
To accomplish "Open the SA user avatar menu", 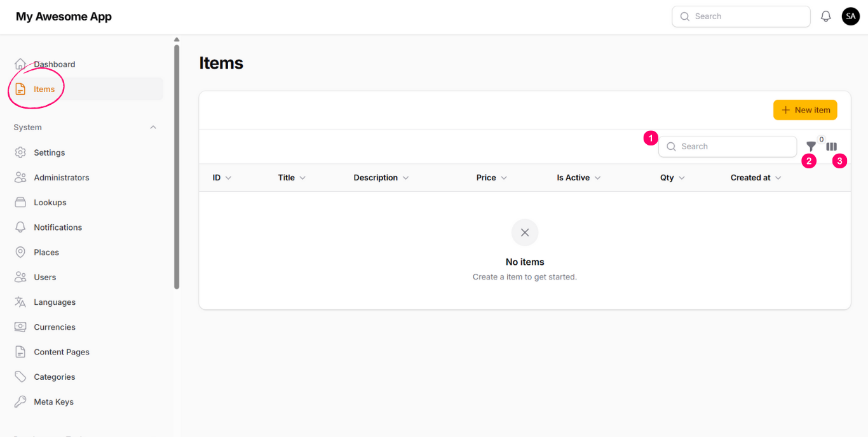I will point(850,17).
